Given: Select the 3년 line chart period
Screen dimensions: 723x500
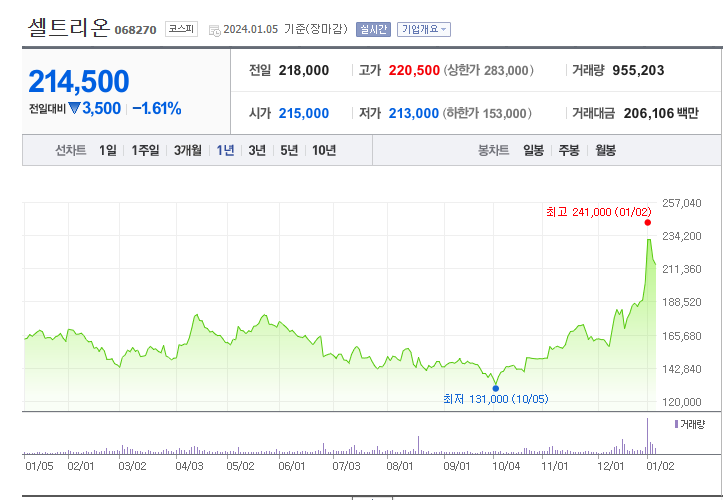Looking at the screenshot, I should coord(257,150).
